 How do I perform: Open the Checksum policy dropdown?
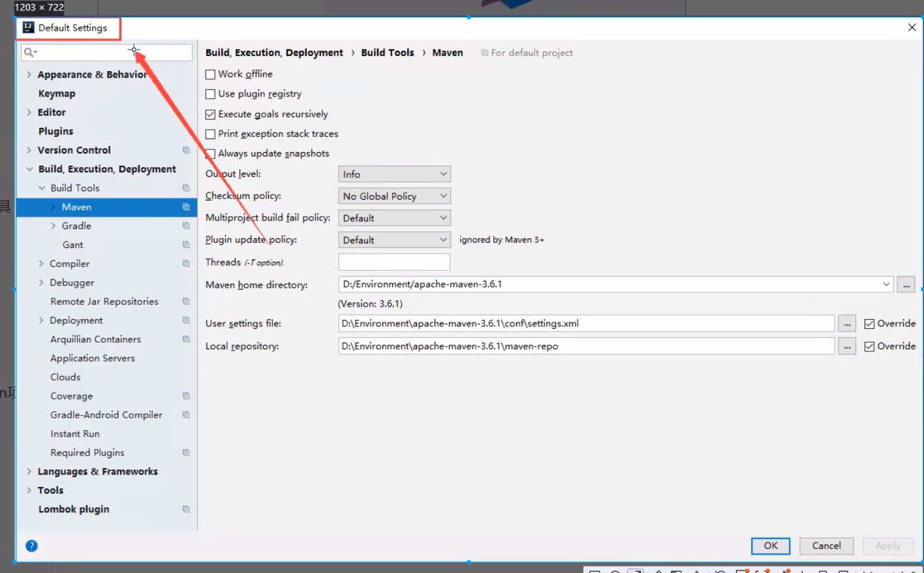pos(394,196)
